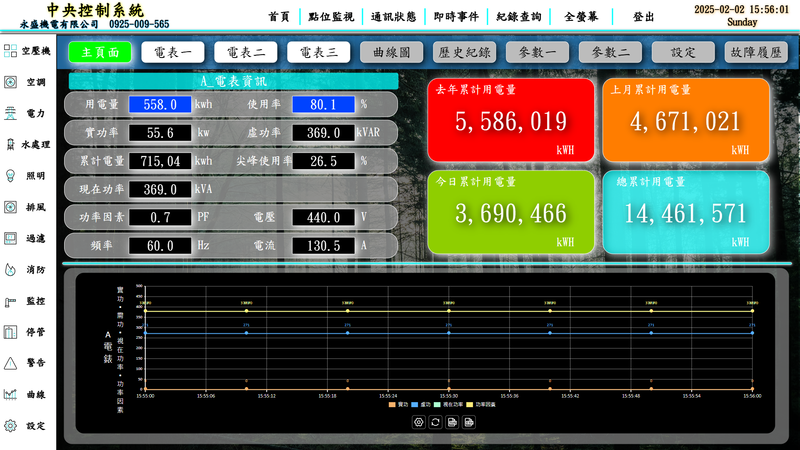This screenshot has height=450, width=800.
Task: Click the second chart export document icon
Action: [x=469, y=422]
